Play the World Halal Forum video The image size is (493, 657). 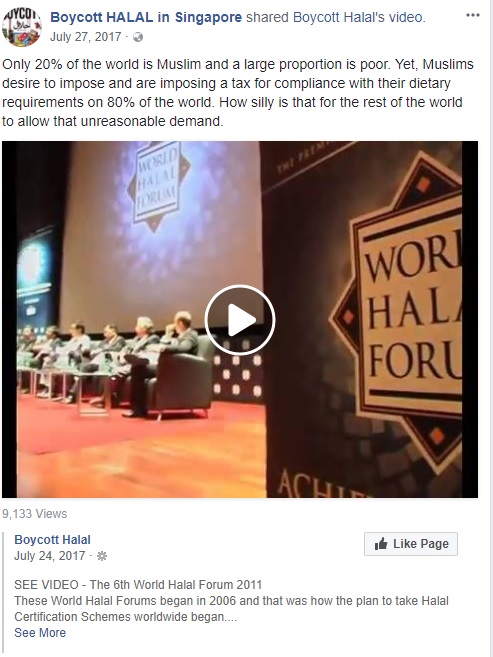coord(240,320)
